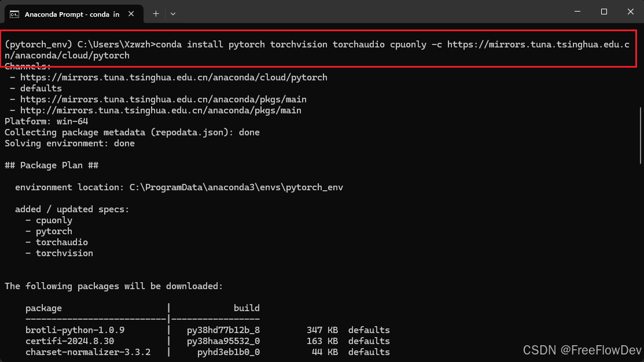This screenshot has height=362, width=644.
Task: Click the py38haa95532_0 build value
Action: click(223, 341)
